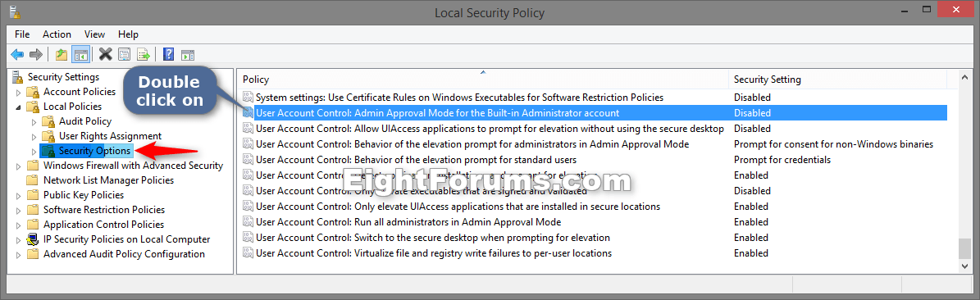Click the Allow UIAccess applications policy icon
Image resolution: width=980 pixels, height=300 pixels.
point(248,129)
